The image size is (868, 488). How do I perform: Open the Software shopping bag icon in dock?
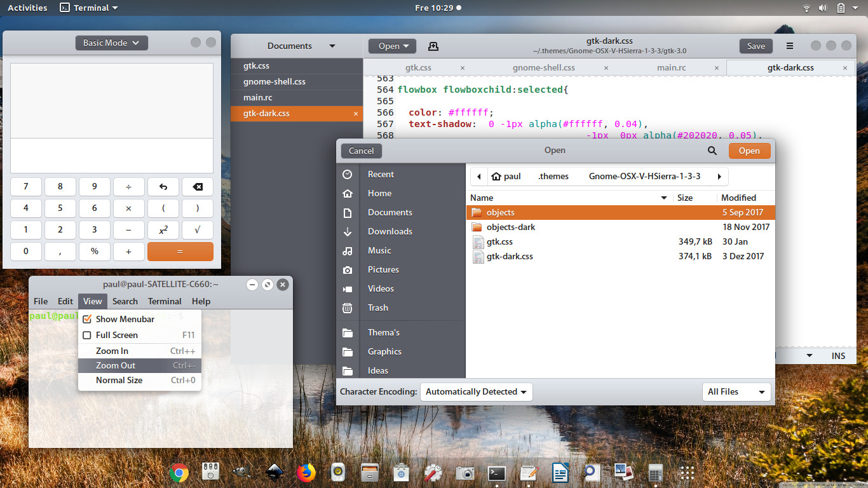click(x=401, y=472)
